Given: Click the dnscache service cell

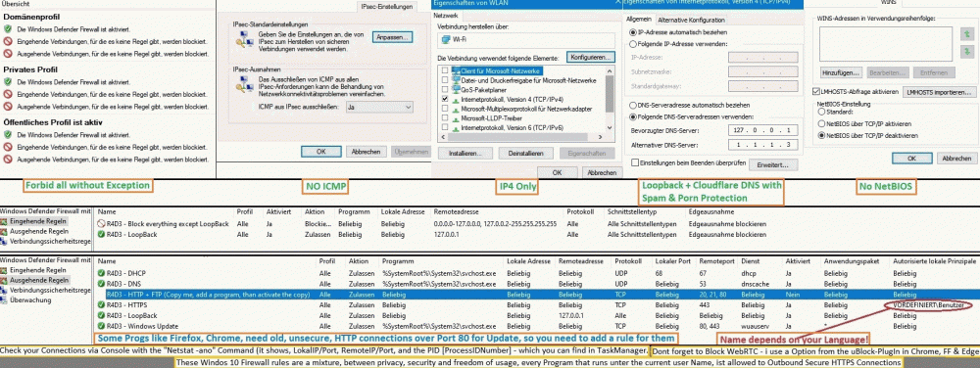Looking at the screenshot, I should coord(755,284).
